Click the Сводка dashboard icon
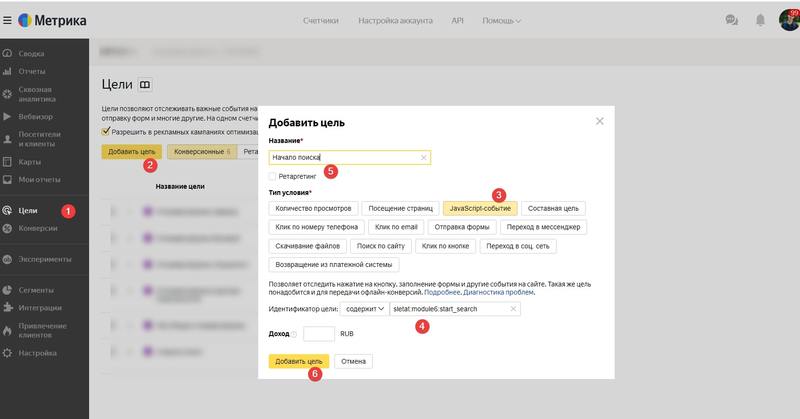This screenshot has height=419, width=800. [x=7, y=53]
